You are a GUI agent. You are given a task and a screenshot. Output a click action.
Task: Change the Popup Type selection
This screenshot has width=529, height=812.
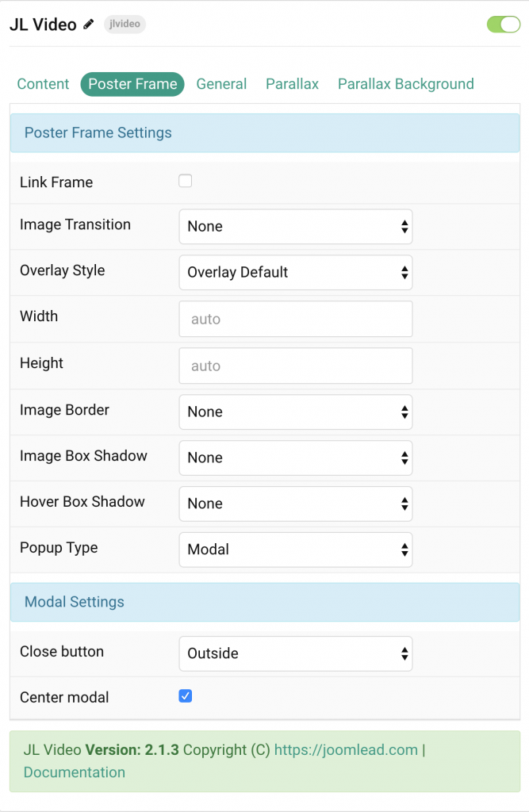[x=295, y=550]
